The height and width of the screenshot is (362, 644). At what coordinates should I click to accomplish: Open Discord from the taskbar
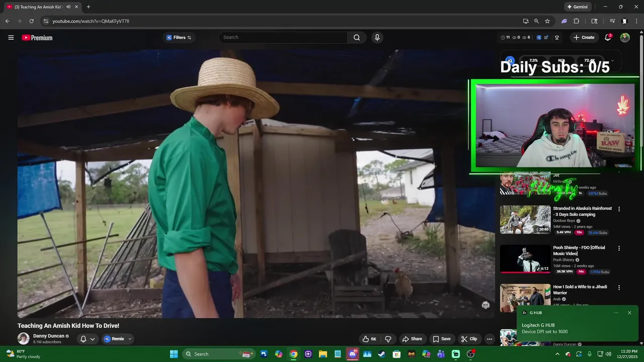(352, 354)
